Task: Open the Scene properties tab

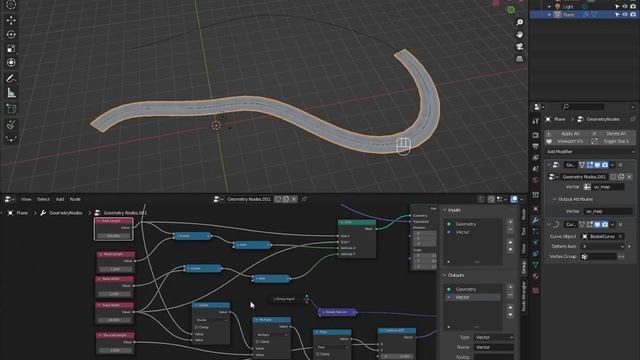Action: tap(536, 169)
